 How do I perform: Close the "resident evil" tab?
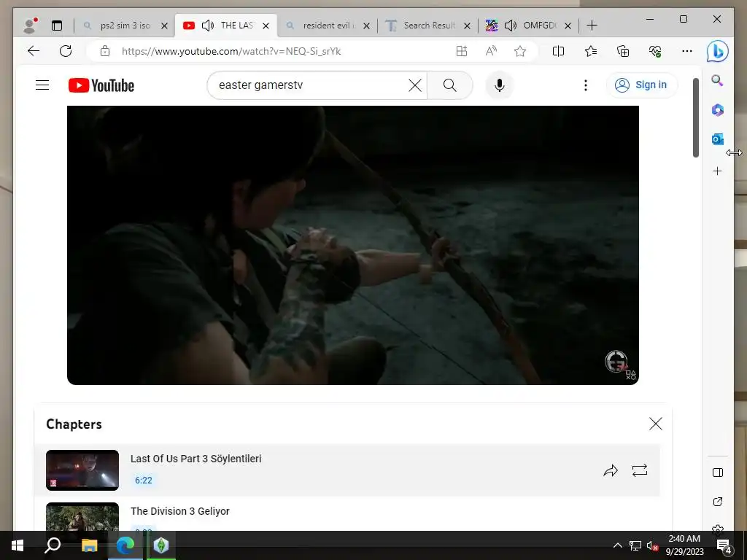click(x=366, y=26)
